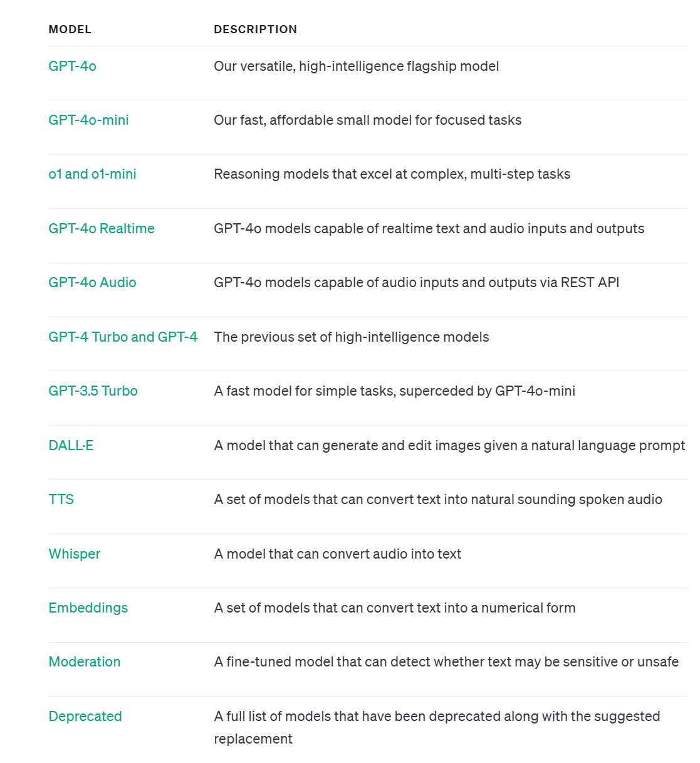Click the Whisper description about audio into text
The width and height of the screenshot is (700, 763).
pyautogui.click(x=337, y=554)
